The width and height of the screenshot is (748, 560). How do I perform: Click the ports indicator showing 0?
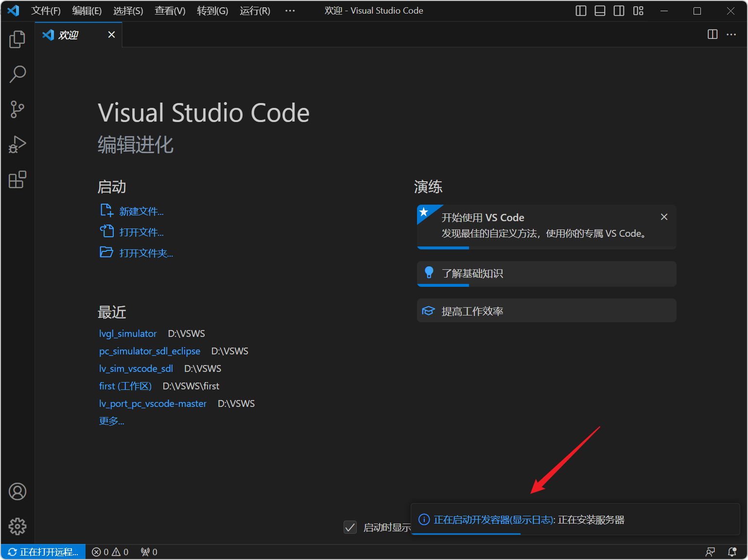click(149, 552)
